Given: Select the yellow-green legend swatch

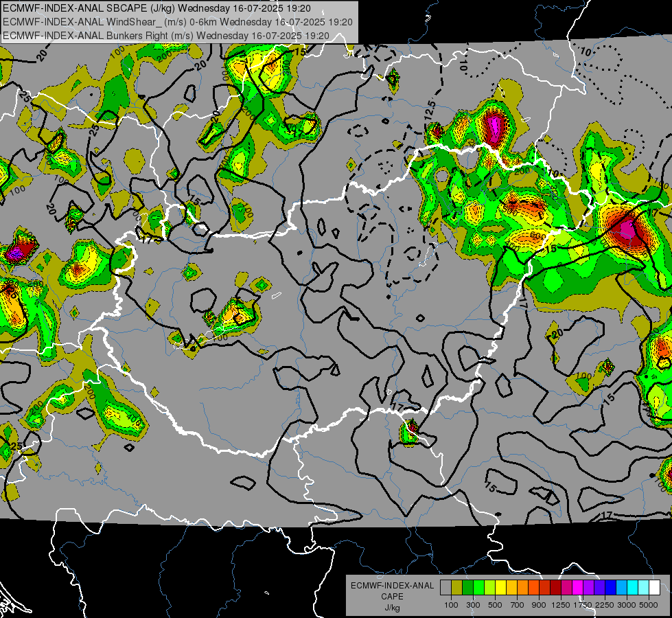Looking at the screenshot, I should (490, 587).
